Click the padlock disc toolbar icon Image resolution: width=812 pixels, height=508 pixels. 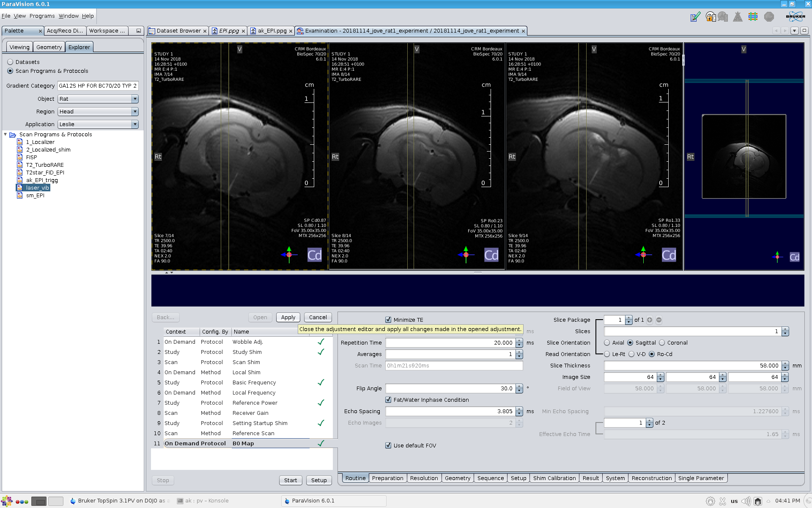coord(710,17)
